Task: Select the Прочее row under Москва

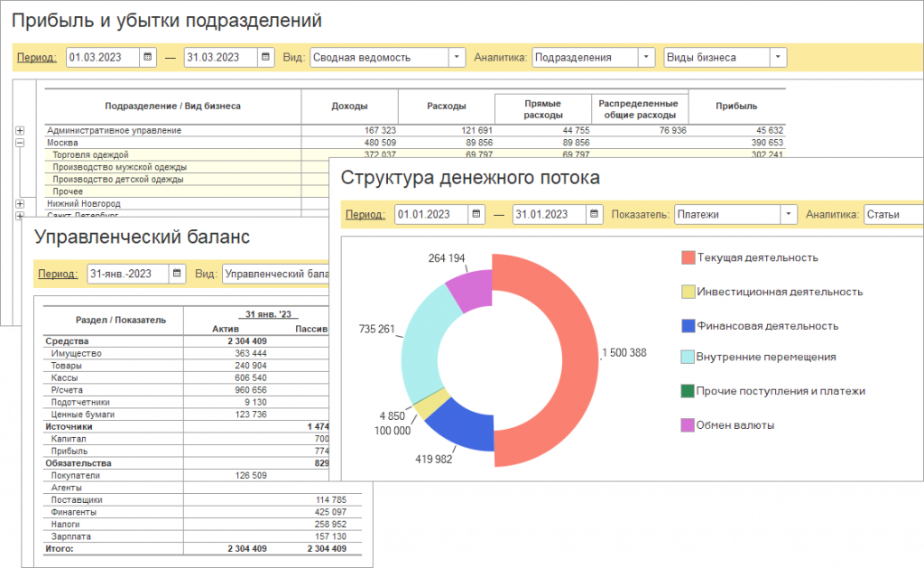Action: 187,191
